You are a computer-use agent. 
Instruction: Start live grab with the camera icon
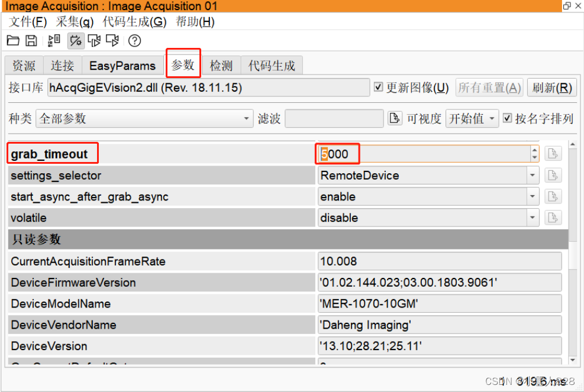(112, 40)
